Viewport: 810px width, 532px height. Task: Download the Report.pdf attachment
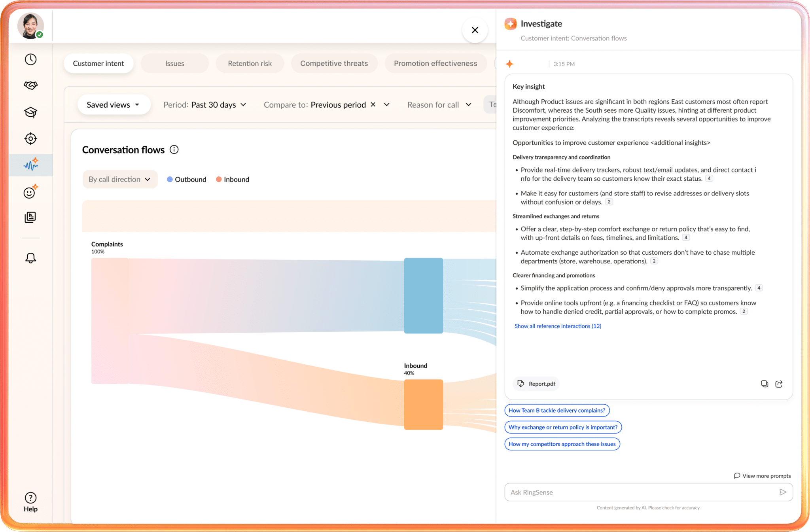[x=536, y=384]
